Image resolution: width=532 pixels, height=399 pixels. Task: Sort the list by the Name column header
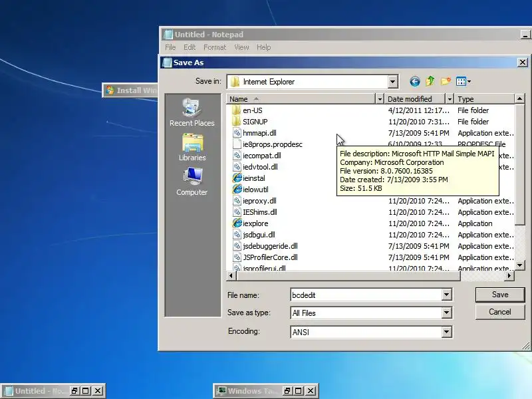[301, 99]
